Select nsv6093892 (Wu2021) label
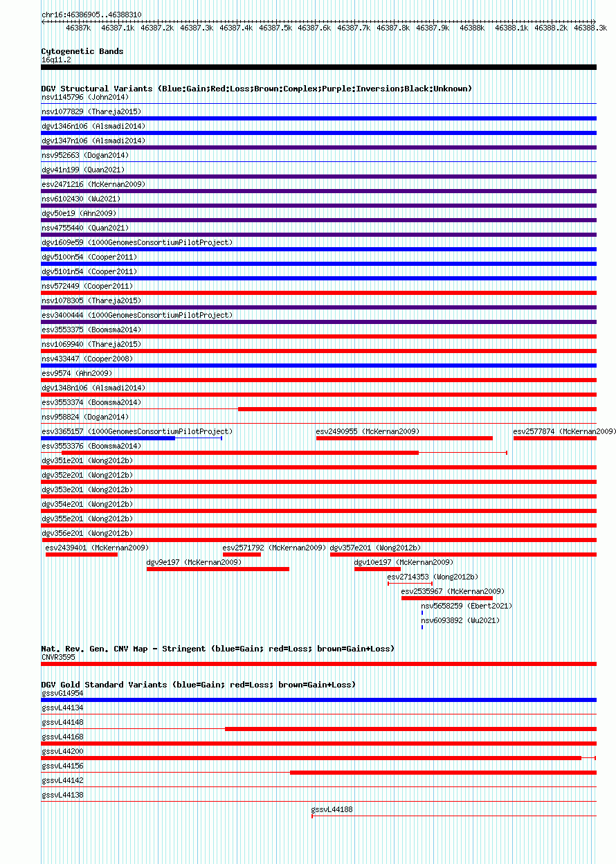Image resolution: width=616 pixels, height=864 pixels. [461, 621]
